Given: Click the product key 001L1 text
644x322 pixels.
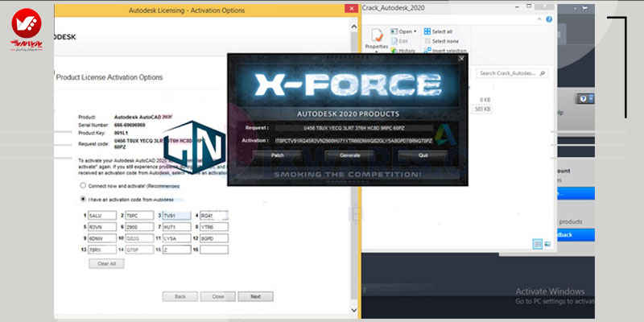Looking at the screenshot, I should point(121,133).
